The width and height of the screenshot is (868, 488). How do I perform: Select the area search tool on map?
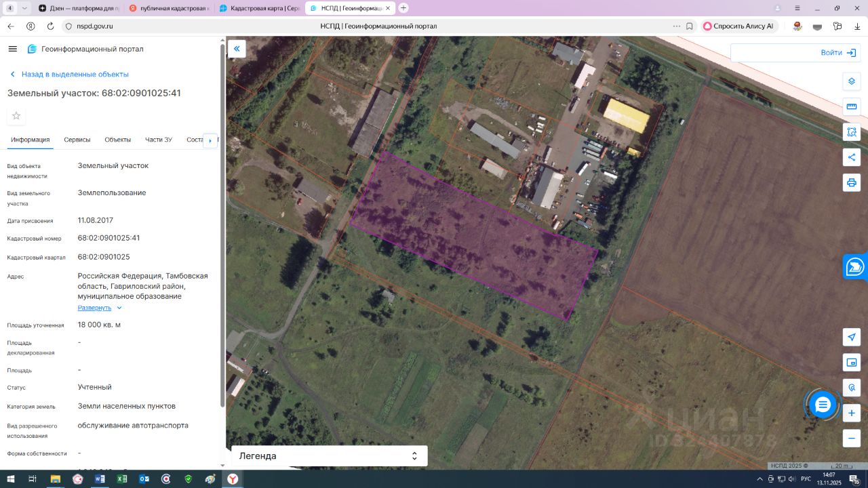[x=852, y=132]
